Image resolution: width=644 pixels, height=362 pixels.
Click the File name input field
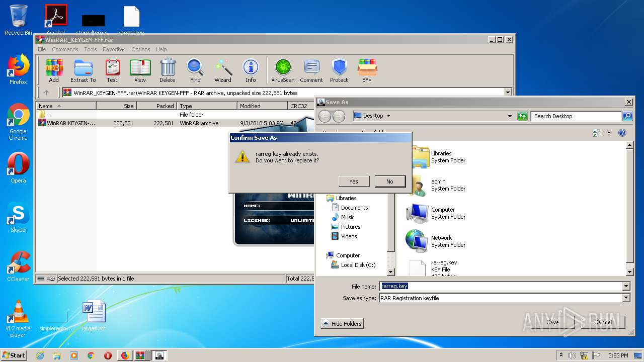(x=501, y=286)
